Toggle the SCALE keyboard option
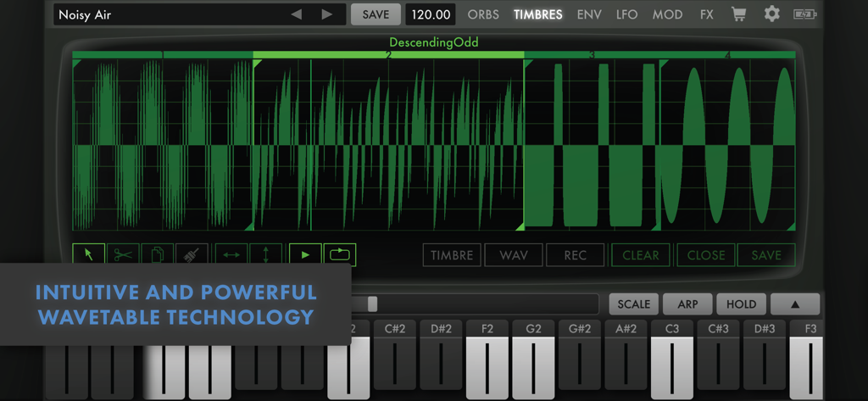The image size is (868, 401). [x=634, y=304]
